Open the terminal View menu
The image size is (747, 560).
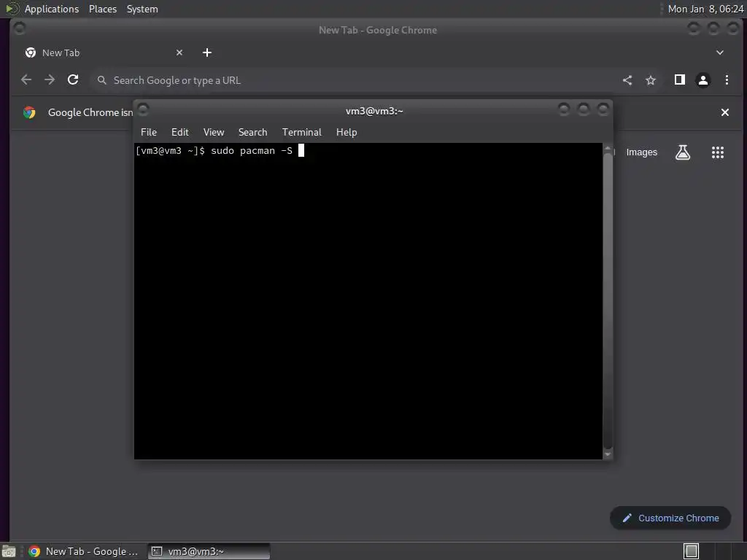click(214, 133)
